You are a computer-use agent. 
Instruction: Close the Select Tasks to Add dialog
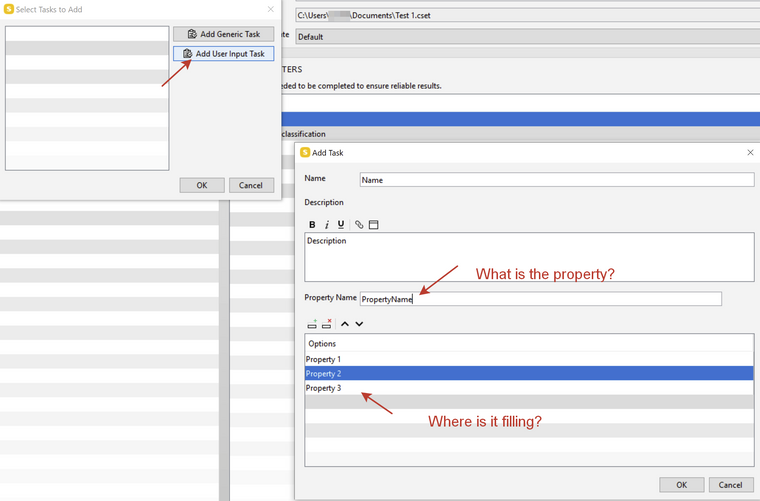coord(270,9)
